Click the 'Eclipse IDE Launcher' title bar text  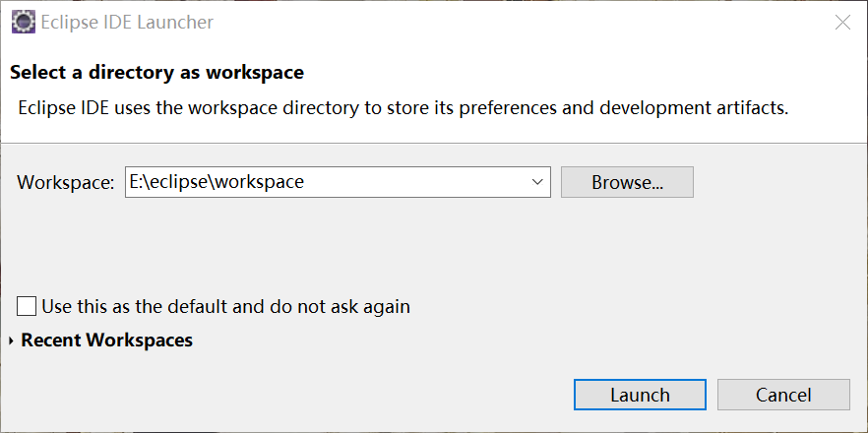click(127, 23)
